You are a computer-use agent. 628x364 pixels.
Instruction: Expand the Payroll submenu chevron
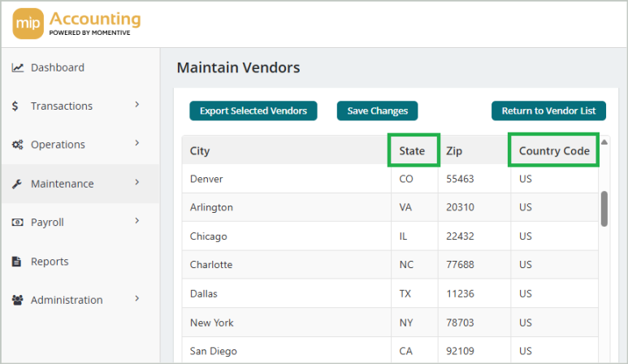[137, 220]
